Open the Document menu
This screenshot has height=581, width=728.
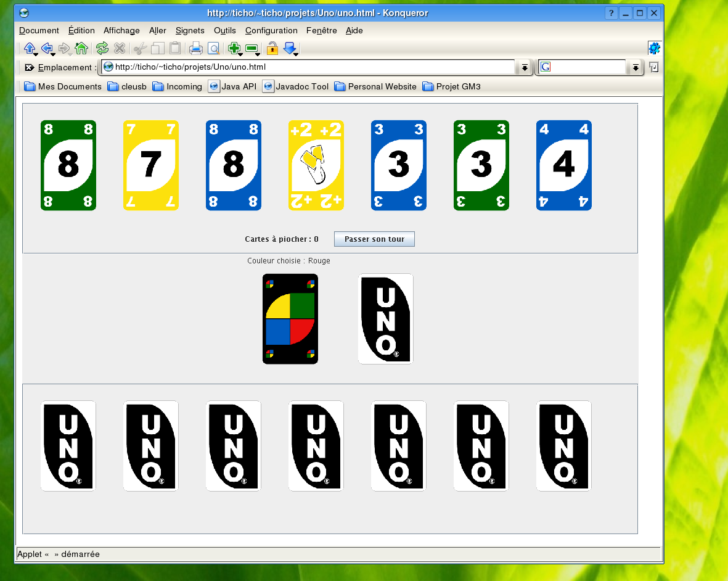pyautogui.click(x=39, y=31)
